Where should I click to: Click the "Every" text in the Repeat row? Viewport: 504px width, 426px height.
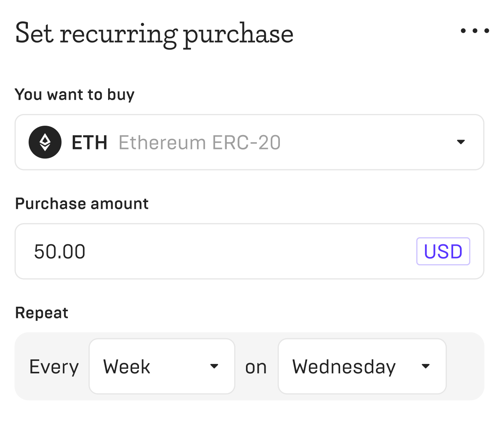point(54,367)
